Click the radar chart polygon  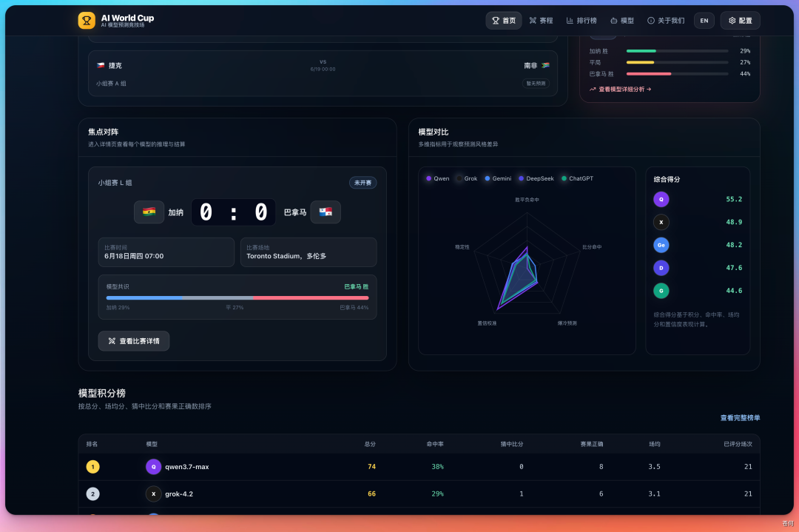(x=516, y=279)
